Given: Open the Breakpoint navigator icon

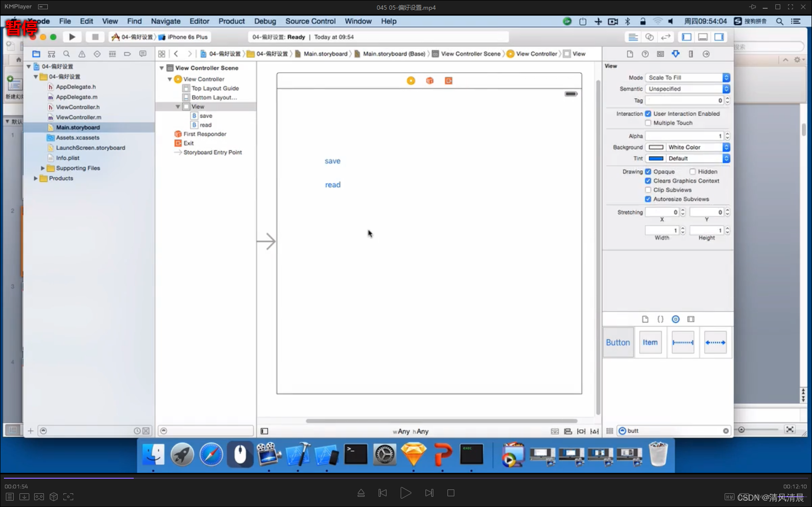Looking at the screenshot, I should 127,54.
